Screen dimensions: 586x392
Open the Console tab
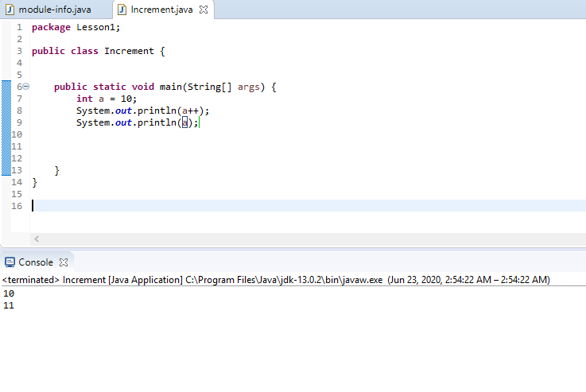(x=36, y=262)
